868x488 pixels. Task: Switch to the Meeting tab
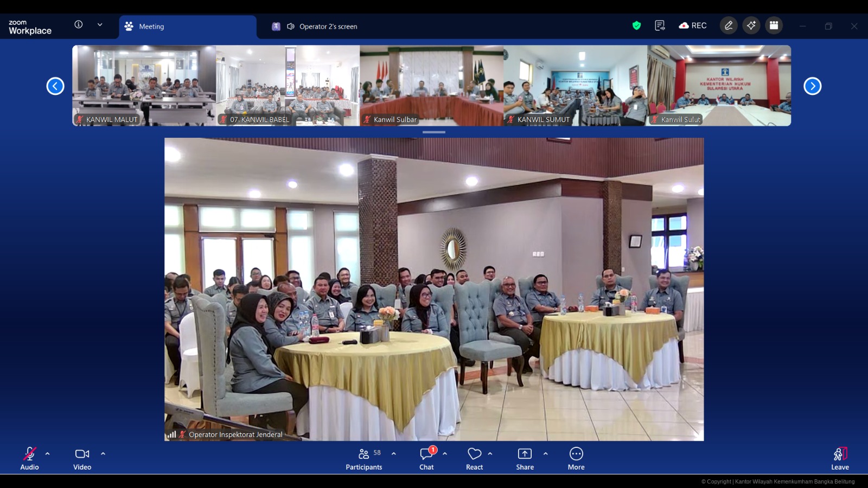[x=188, y=27]
